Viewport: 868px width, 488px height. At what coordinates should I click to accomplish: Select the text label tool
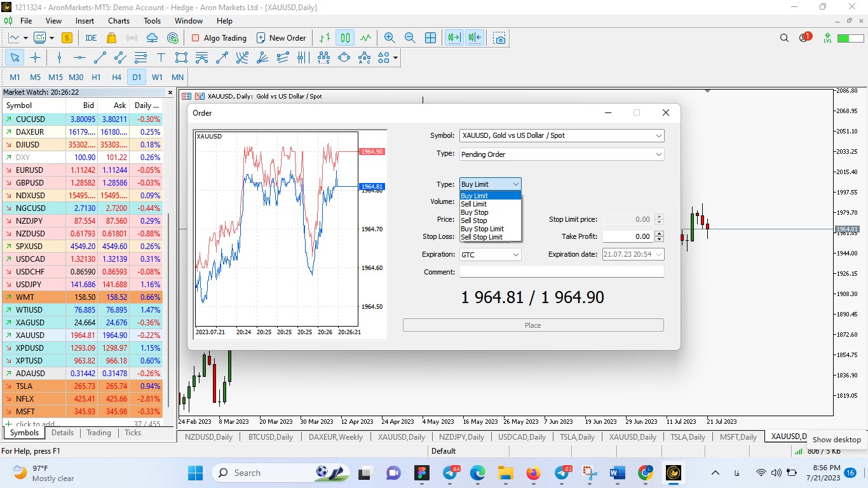coord(161,57)
